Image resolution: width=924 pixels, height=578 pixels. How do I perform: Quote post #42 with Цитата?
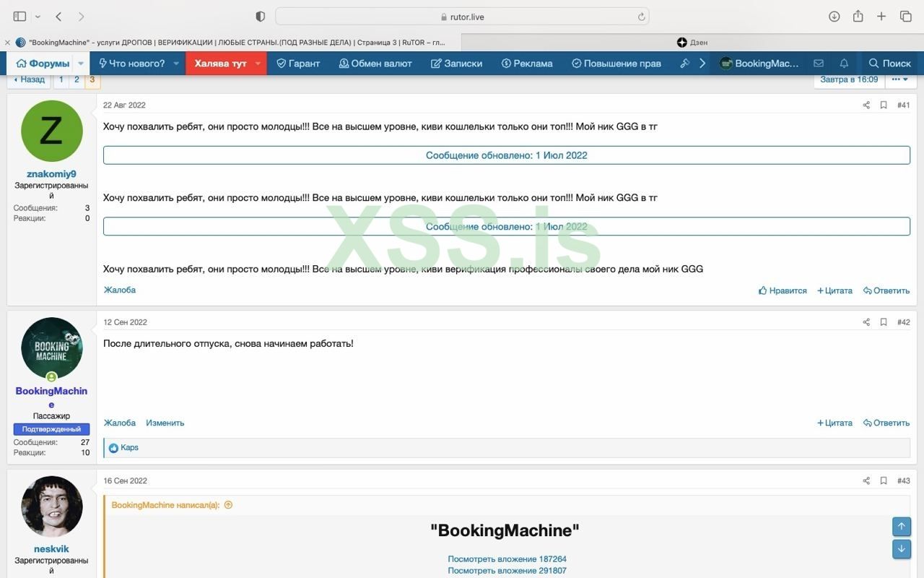(x=834, y=423)
